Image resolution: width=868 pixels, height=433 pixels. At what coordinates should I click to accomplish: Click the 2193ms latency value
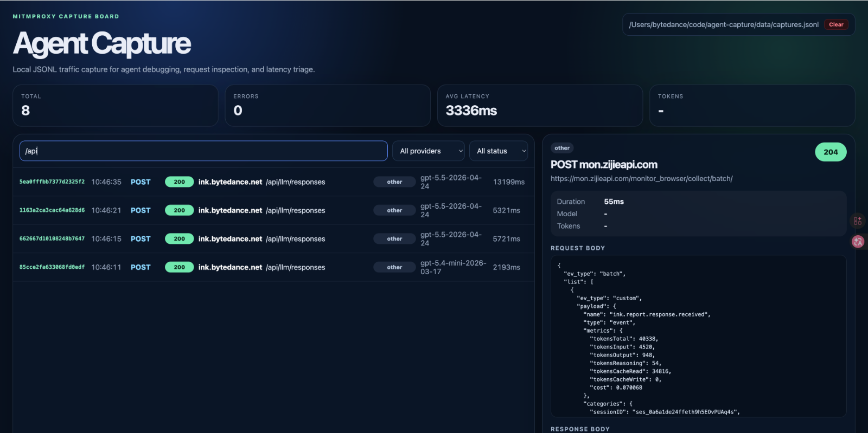[x=507, y=267]
